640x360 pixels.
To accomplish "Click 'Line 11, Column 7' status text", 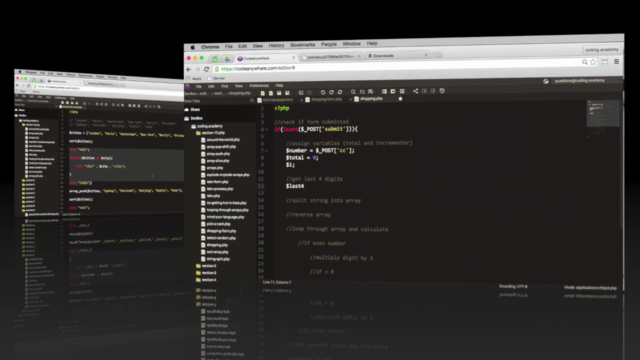I will (277, 282).
